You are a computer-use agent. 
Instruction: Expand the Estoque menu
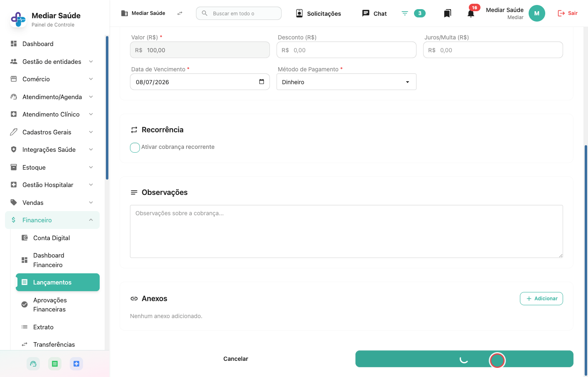click(52, 167)
